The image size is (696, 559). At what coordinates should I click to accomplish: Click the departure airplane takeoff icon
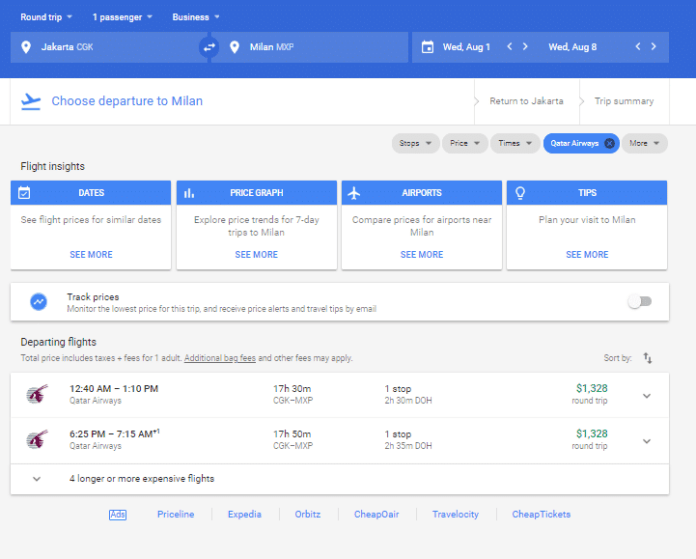(x=31, y=102)
